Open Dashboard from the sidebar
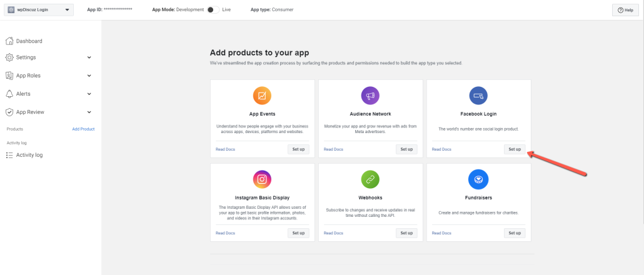The height and width of the screenshot is (275, 644). pyautogui.click(x=29, y=41)
